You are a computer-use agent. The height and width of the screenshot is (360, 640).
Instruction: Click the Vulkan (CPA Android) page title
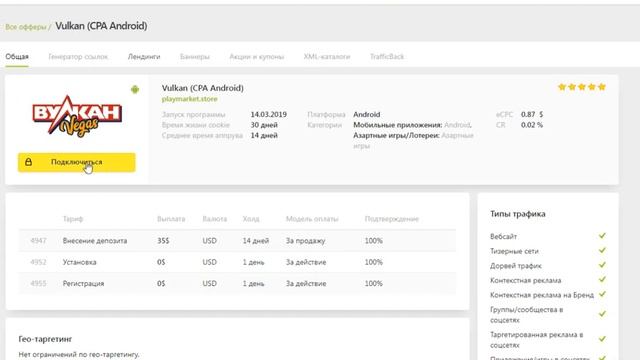coord(101,26)
